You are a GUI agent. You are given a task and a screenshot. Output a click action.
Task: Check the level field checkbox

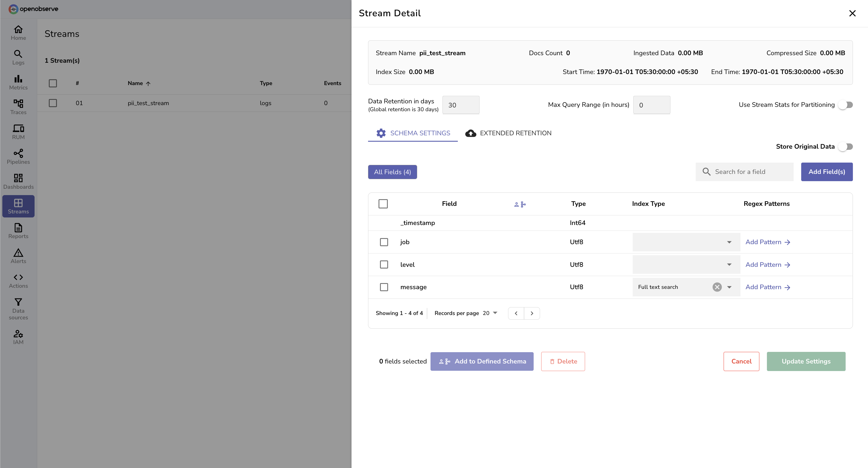point(384,265)
